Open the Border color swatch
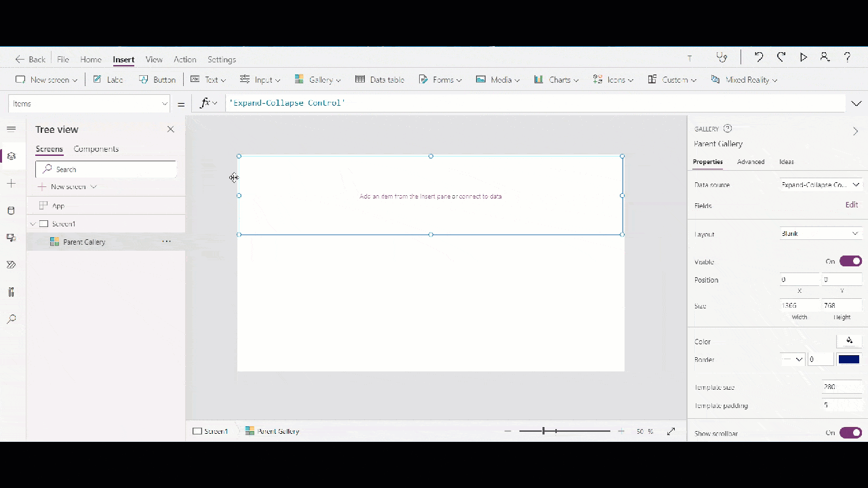868x488 pixels. (848, 359)
